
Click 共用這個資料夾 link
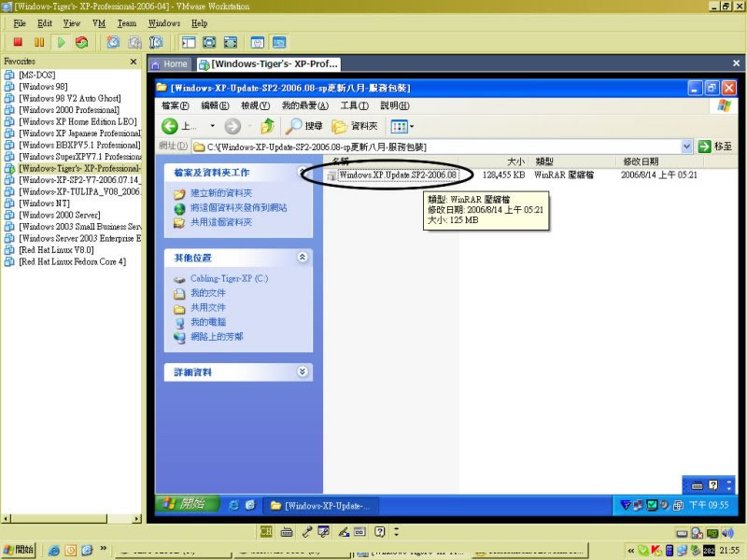[221, 222]
